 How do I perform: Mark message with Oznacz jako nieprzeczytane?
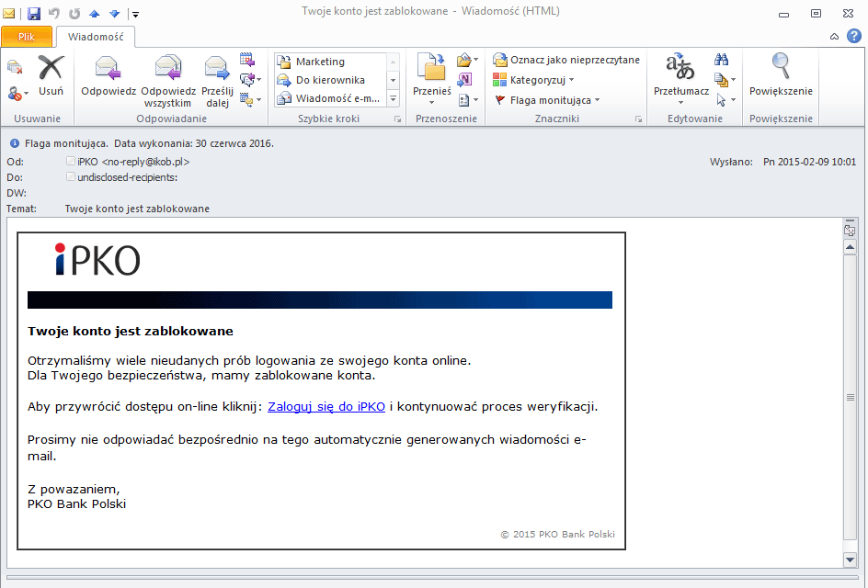[x=566, y=60]
